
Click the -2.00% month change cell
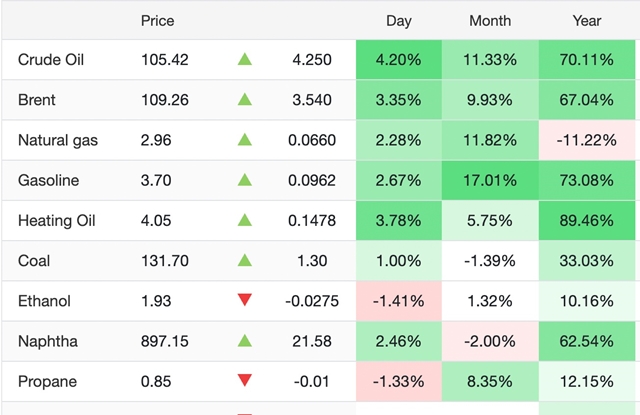pyautogui.click(x=490, y=341)
